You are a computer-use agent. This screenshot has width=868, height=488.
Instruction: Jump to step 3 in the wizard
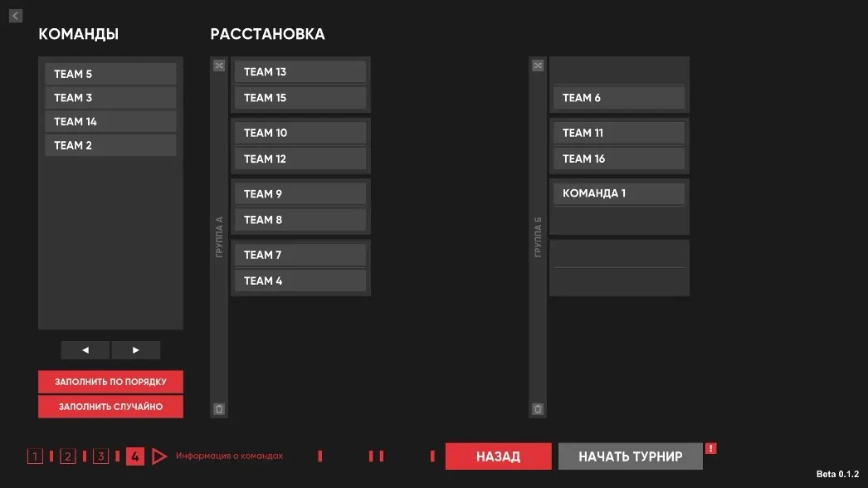(x=100, y=456)
